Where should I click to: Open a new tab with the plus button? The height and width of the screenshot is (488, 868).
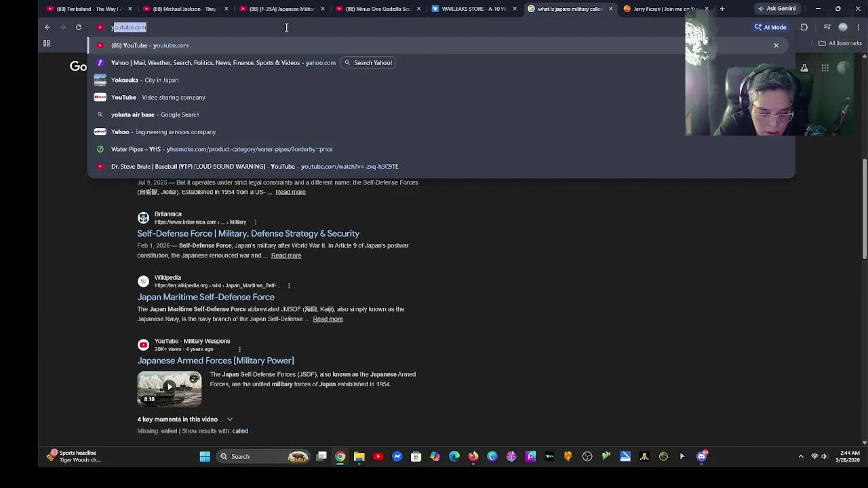coord(722,9)
